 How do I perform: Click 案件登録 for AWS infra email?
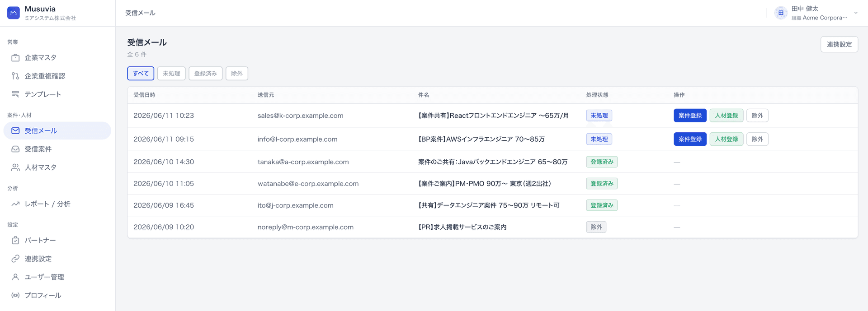point(690,139)
